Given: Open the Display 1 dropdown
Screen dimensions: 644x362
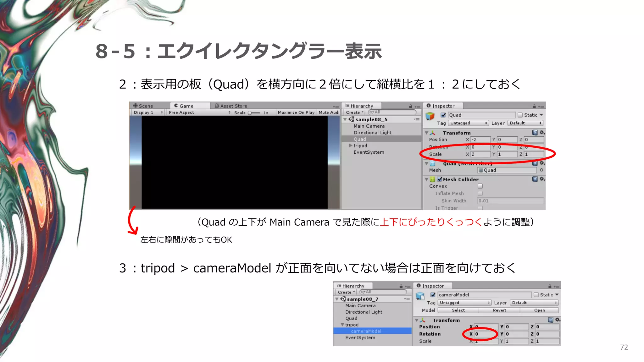Looking at the screenshot, I should coord(148,112).
